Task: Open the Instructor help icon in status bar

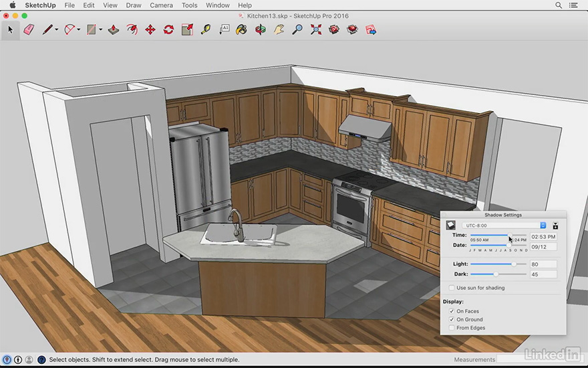Action: click(x=41, y=359)
